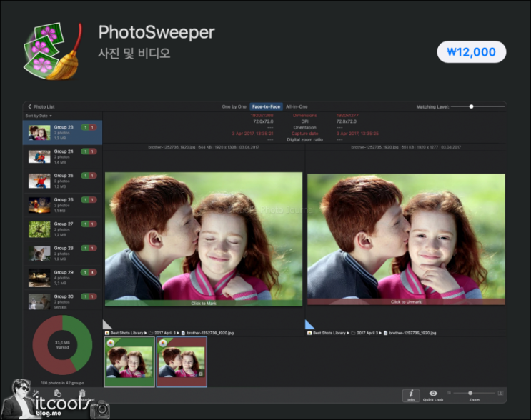Adjust the Matching Level slider
Image resolution: width=531 pixels, height=420 pixels.
point(471,106)
